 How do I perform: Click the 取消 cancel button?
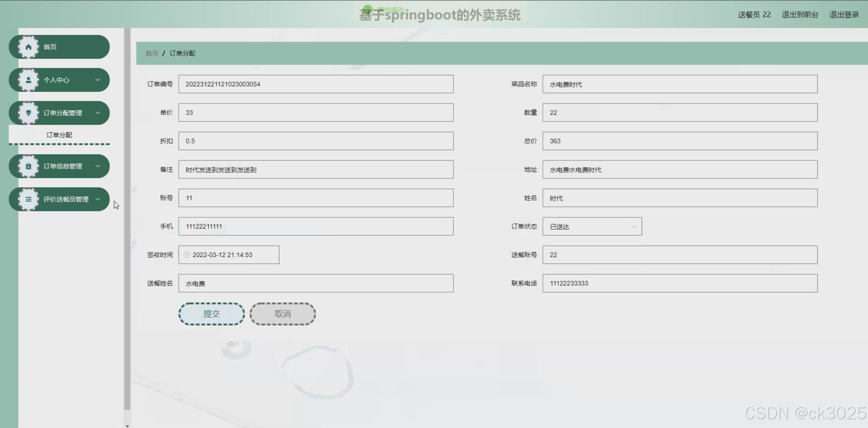pos(282,314)
